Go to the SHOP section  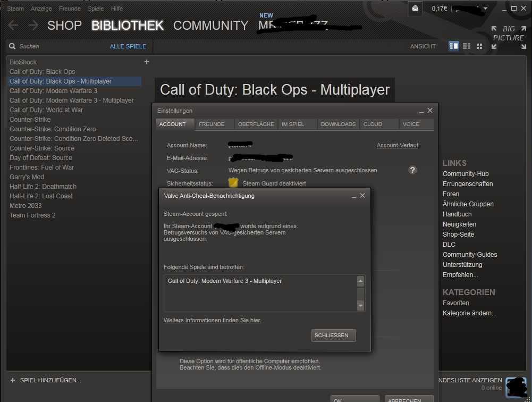coord(64,26)
